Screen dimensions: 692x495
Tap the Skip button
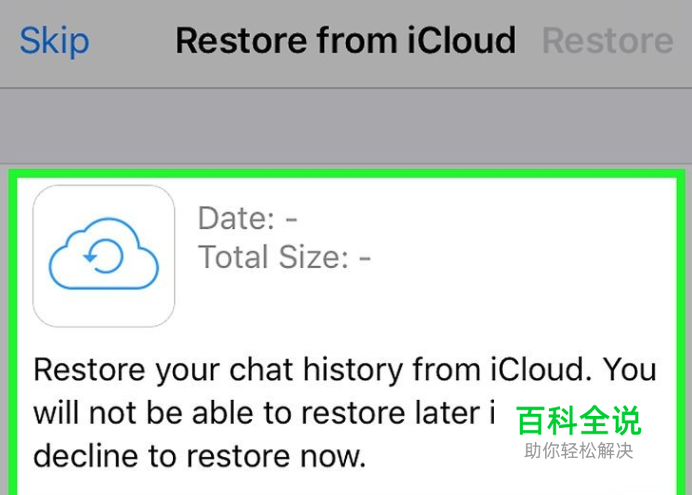coord(55,41)
